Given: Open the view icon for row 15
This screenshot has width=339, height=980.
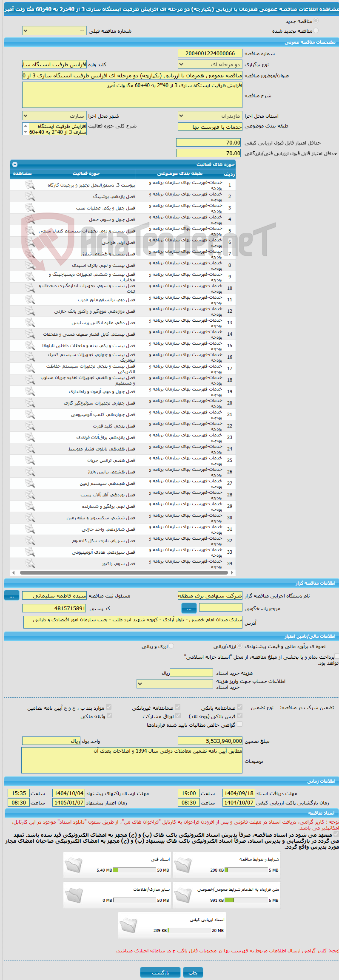Looking at the screenshot, I should click(x=30, y=346).
